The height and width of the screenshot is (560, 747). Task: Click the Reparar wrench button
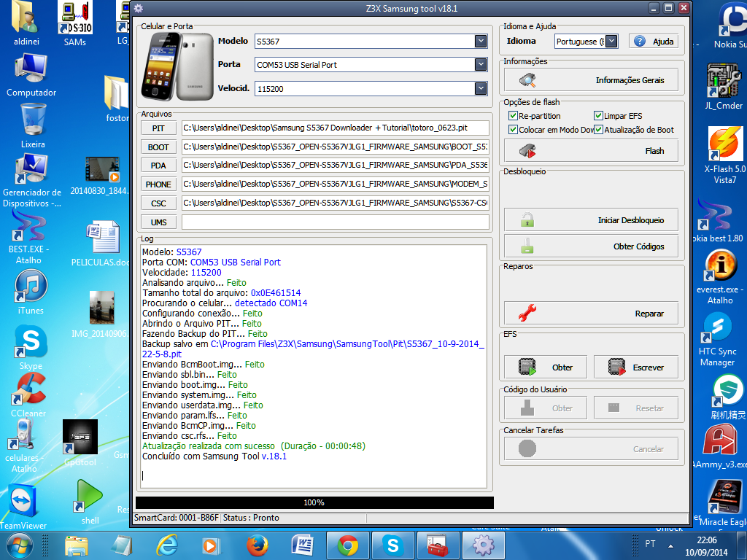click(591, 314)
